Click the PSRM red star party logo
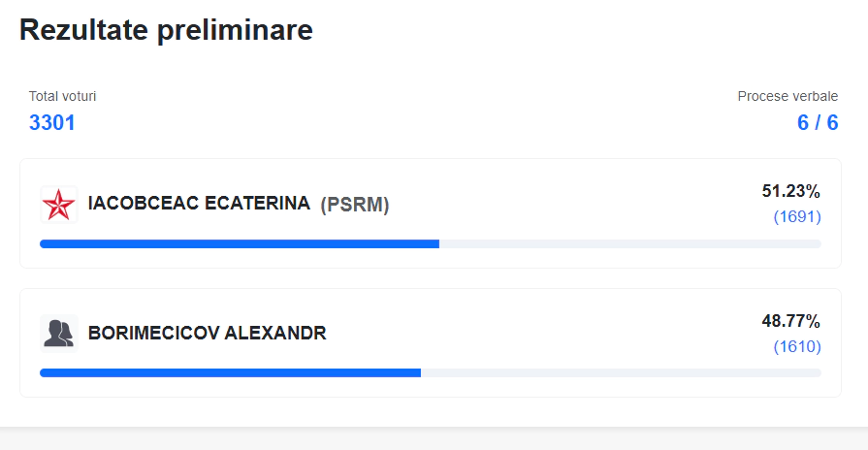 pos(59,205)
